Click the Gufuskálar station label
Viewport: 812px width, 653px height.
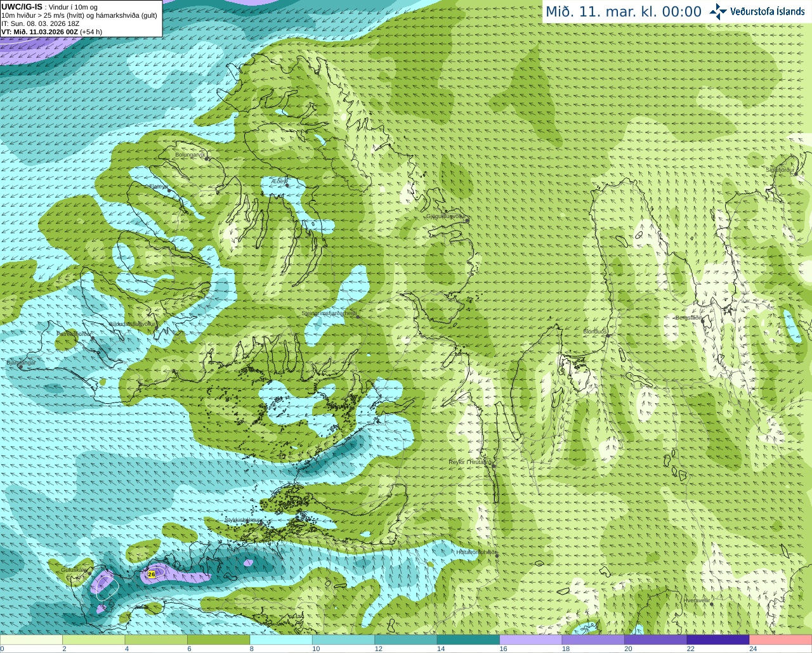click(74, 570)
